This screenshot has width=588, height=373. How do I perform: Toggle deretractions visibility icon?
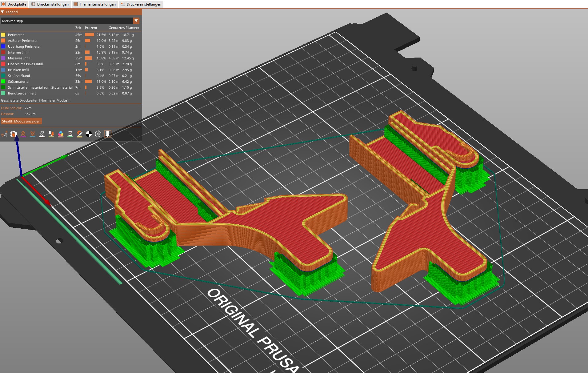[33, 134]
